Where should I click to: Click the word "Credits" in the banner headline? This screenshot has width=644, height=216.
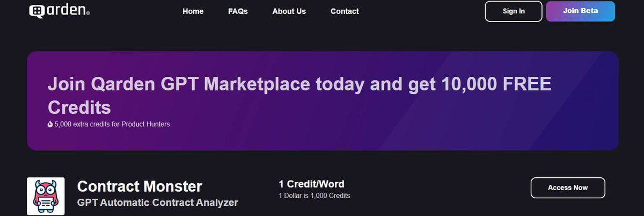[x=79, y=107]
